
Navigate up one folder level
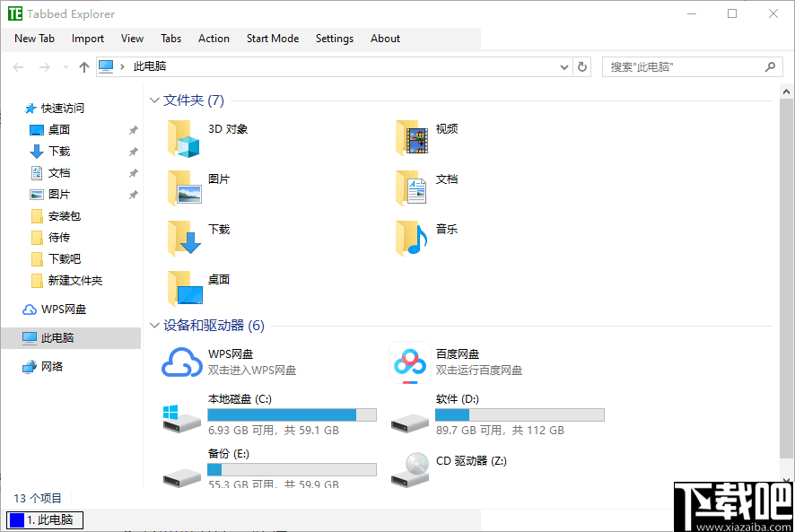pos(83,66)
